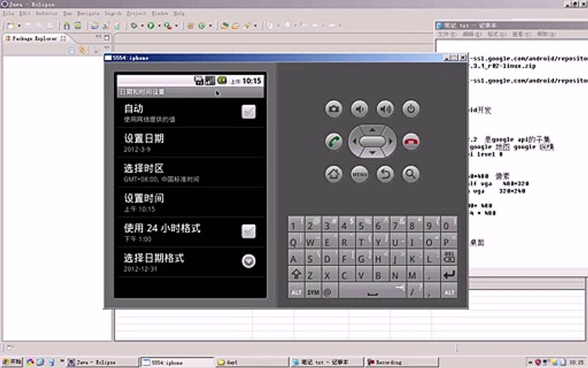The height and width of the screenshot is (368, 588).
Task: Open Eclipse Edit menu
Action: (x=24, y=13)
